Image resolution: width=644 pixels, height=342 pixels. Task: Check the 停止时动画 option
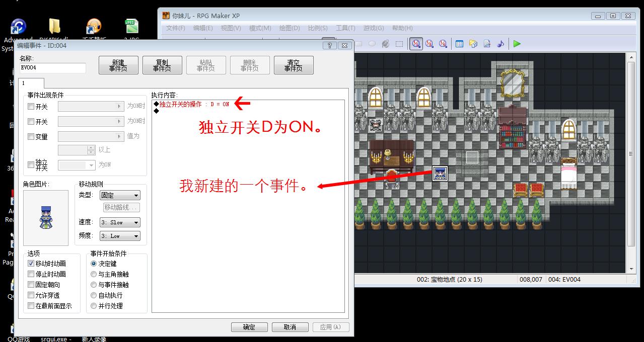[x=31, y=274]
